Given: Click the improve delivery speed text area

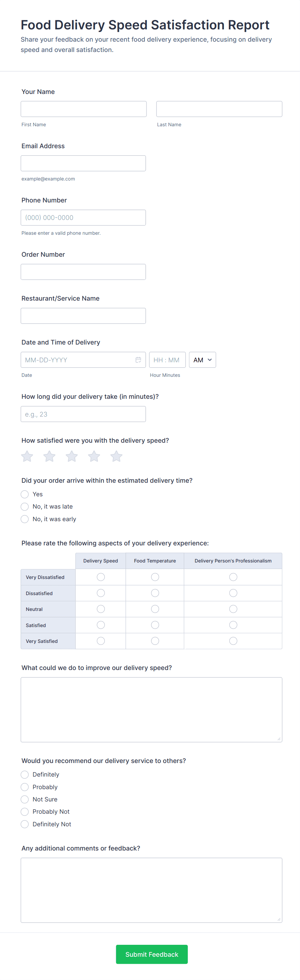Looking at the screenshot, I should (151, 709).
